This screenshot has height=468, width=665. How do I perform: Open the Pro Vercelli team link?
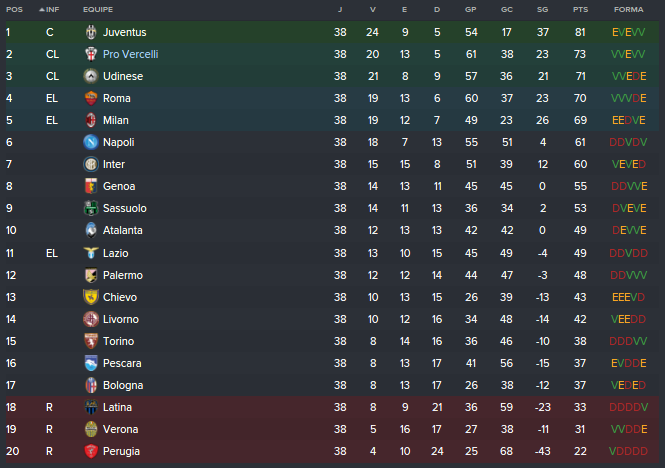[x=130, y=54]
